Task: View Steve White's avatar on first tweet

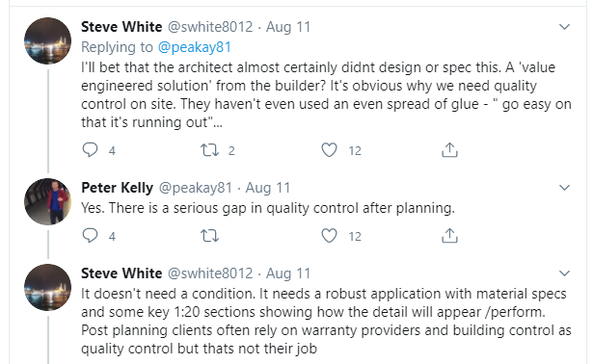Action: [x=47, y=40]
